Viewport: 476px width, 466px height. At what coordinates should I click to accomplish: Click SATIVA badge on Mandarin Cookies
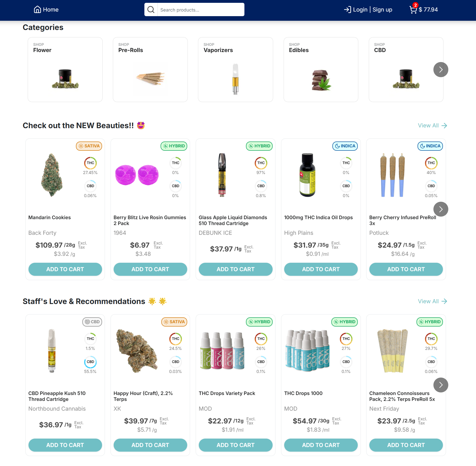pos(89,146)
